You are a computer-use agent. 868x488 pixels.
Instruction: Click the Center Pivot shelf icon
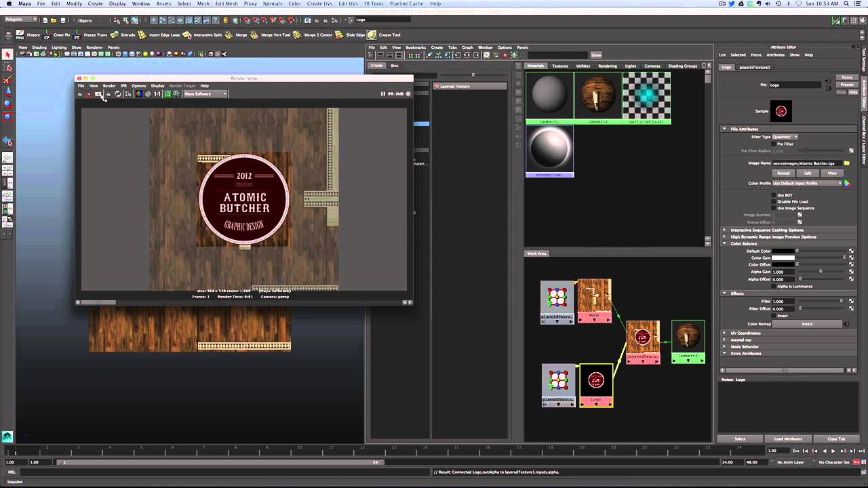(x=47, y=35)
